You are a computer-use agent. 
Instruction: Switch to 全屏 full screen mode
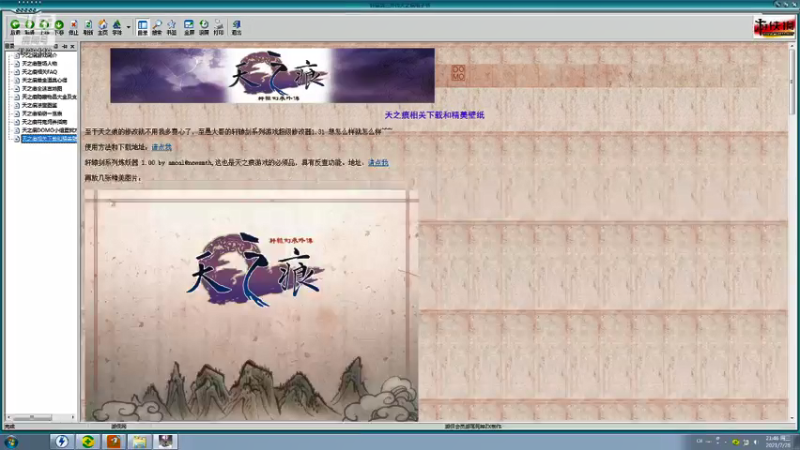189,27
